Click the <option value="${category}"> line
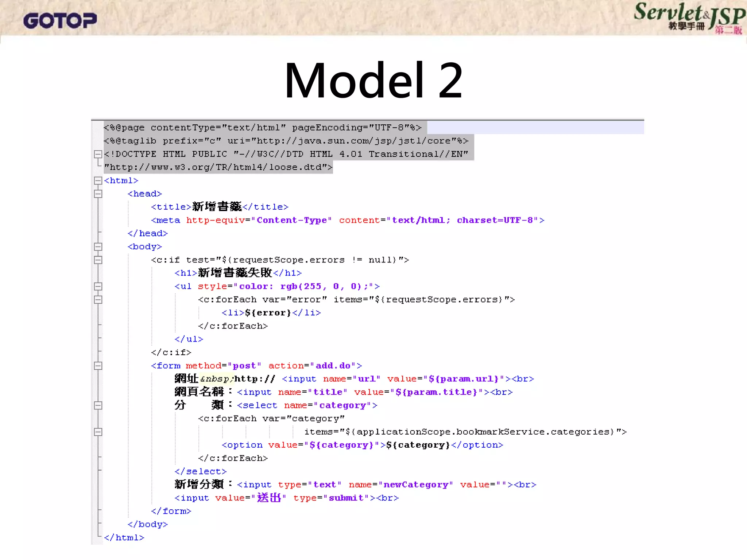The width and height of the screenshot is (747, 560). (363, 445)
